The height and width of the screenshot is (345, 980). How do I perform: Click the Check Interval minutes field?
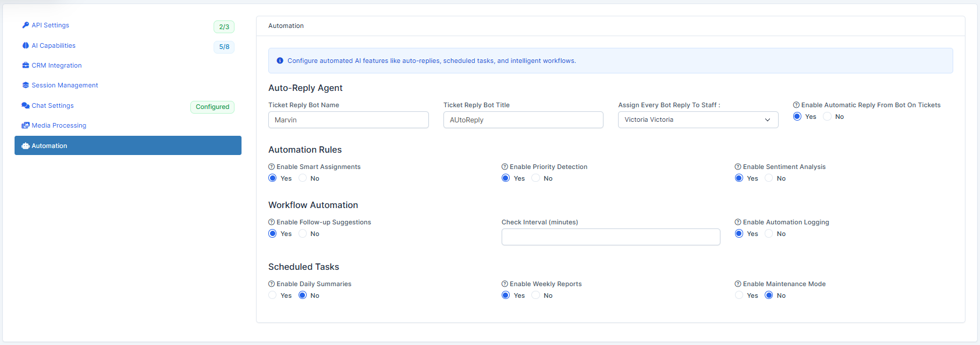610,237
